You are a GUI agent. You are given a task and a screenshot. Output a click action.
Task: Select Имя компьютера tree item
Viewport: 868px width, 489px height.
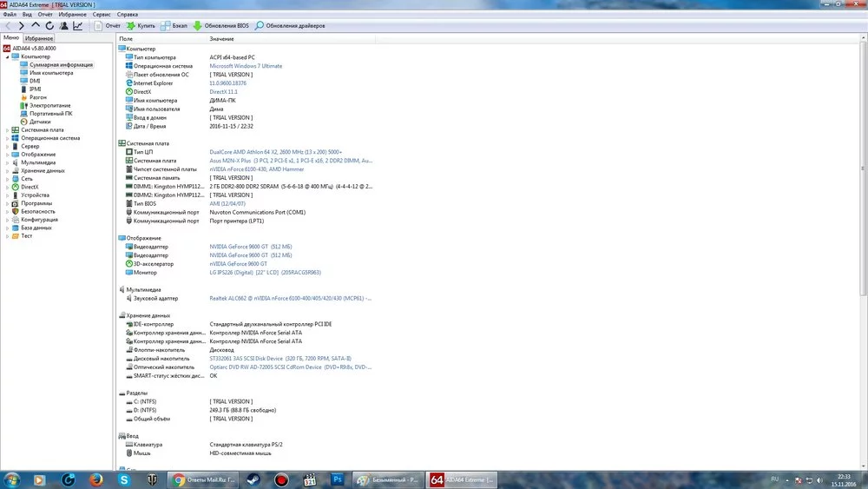point(51,73)
